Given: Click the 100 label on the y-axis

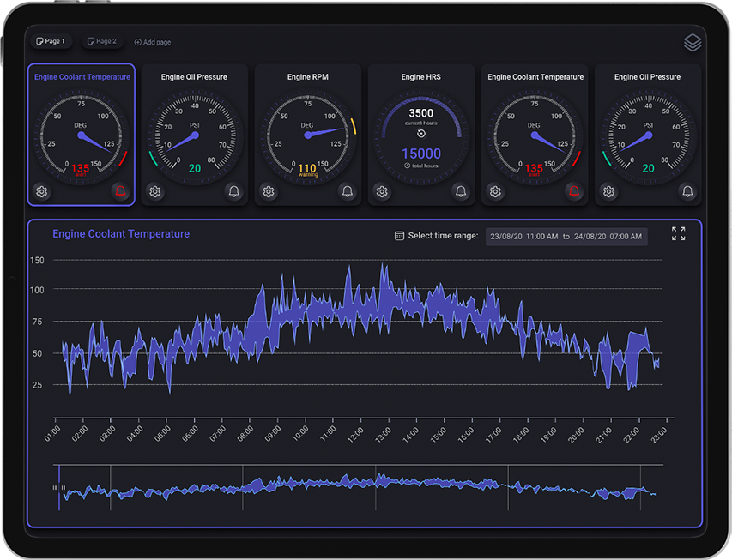Looking at the screenshot, I should [x=37, y=290].
